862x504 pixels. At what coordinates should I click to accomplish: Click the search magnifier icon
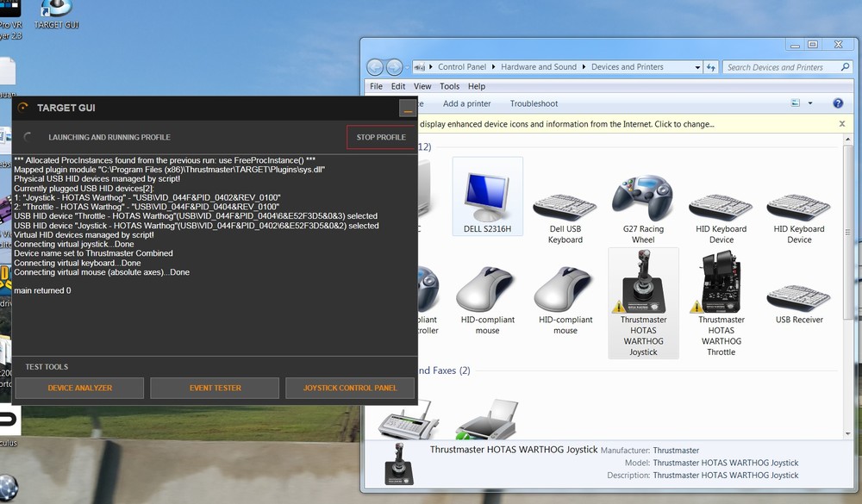(845, 67)
